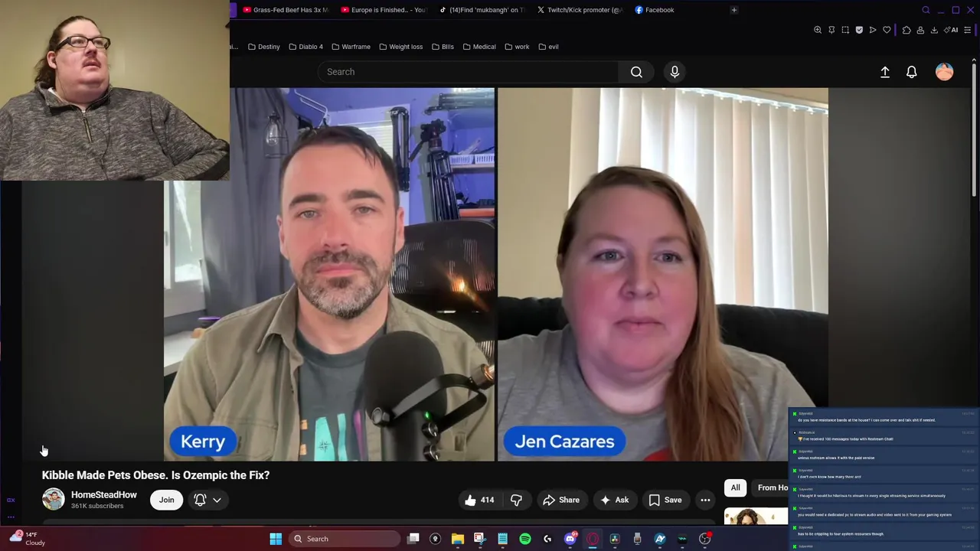
Task: Click the HomeSteadHow channel avatar
Action: (53, 500)
